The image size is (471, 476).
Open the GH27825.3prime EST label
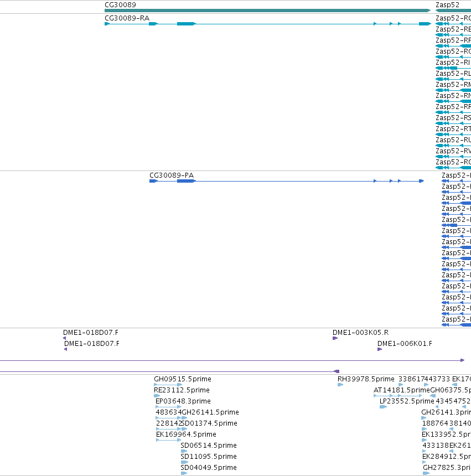click(x=447, y=468)
